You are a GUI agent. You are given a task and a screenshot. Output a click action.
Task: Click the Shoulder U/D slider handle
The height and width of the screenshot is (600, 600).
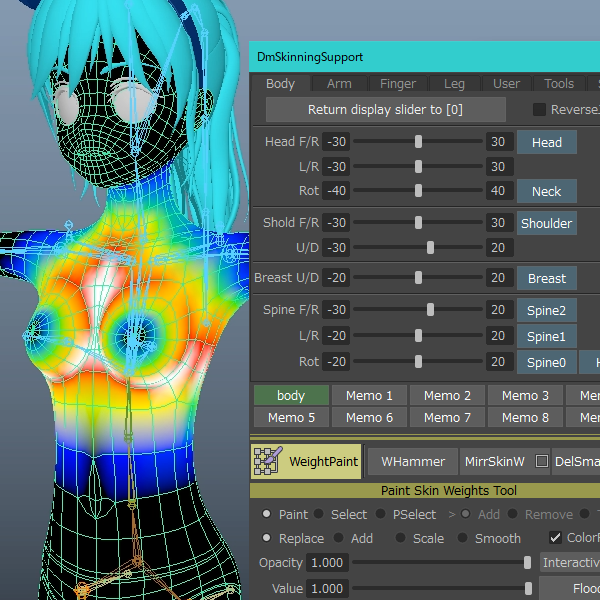(x=430, y=248)
